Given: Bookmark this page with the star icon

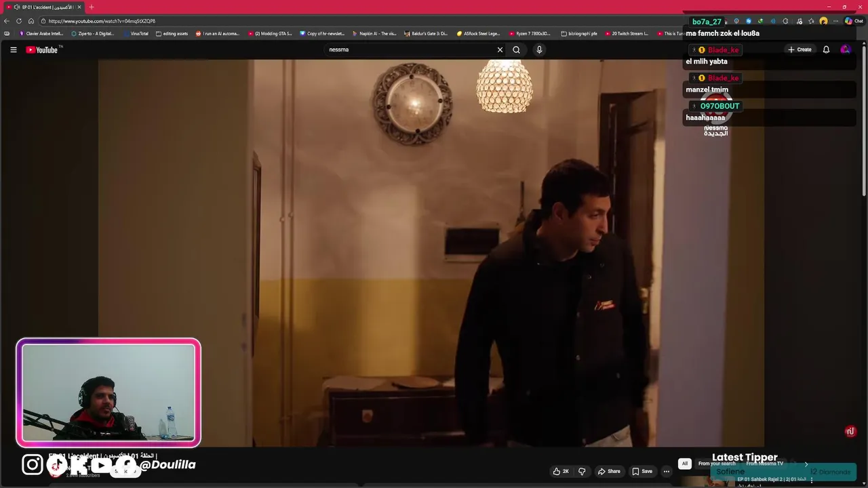Looking at the screenshot, I should pyautogui.click(x=811, y=21).
